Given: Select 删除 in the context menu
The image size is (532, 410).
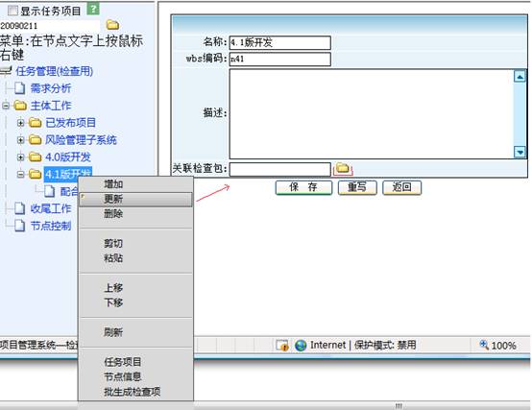Looking at the screenshot, I should pos(113,214).
